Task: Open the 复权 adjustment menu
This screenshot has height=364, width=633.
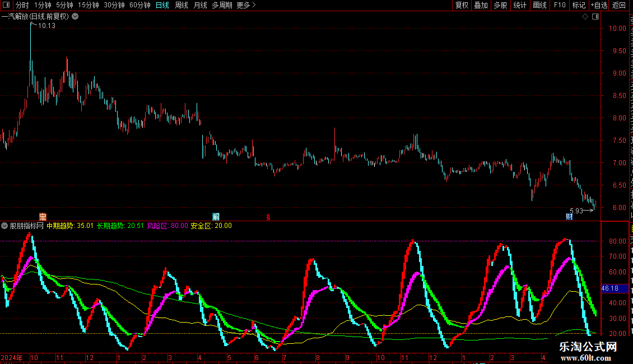Action: point(462,5)
